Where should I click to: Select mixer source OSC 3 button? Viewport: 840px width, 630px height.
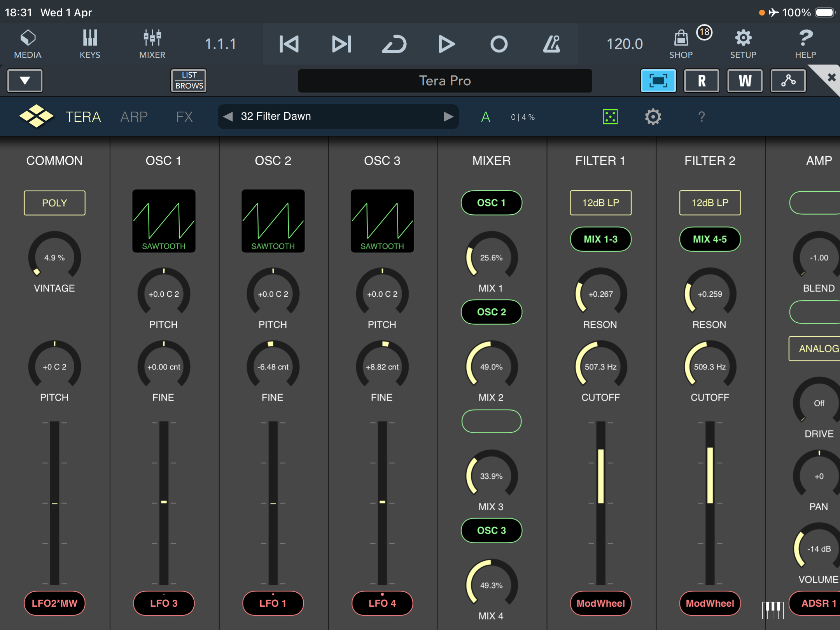(492, 530)
